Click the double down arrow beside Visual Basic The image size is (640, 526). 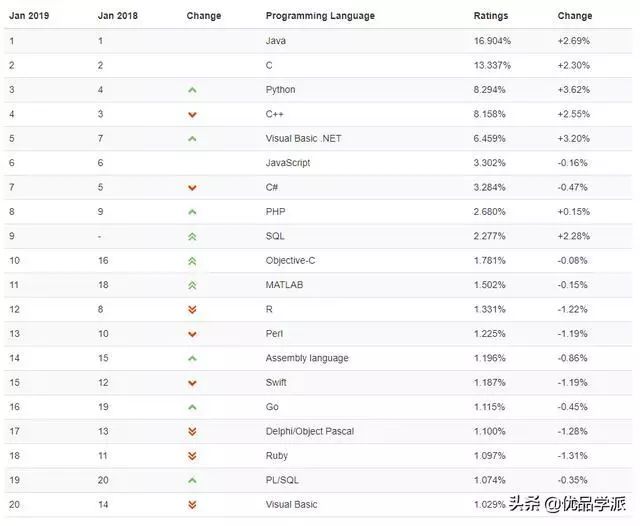tap(192, 505)
